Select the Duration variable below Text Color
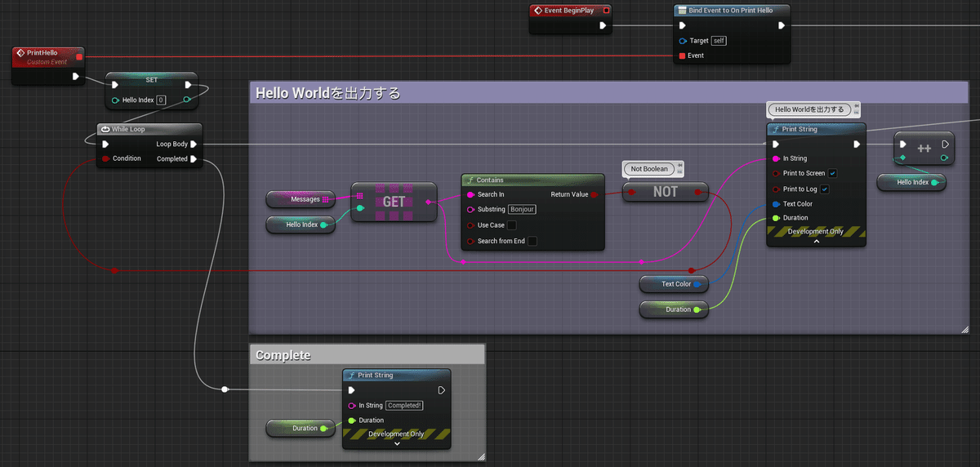 click(x=674, y=309)
